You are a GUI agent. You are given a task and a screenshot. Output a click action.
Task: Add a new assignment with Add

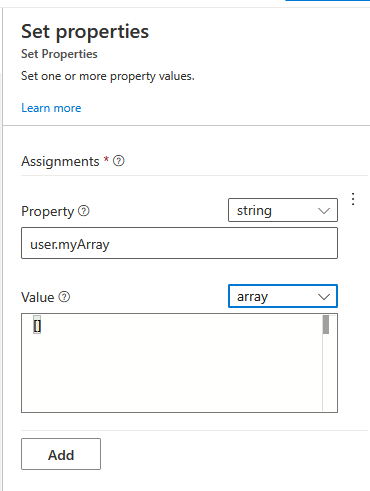[61, 454]
